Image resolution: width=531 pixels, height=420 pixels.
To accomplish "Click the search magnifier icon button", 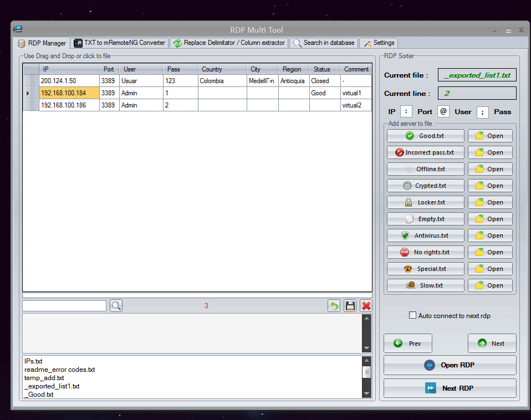I will [x=116, y=306].
